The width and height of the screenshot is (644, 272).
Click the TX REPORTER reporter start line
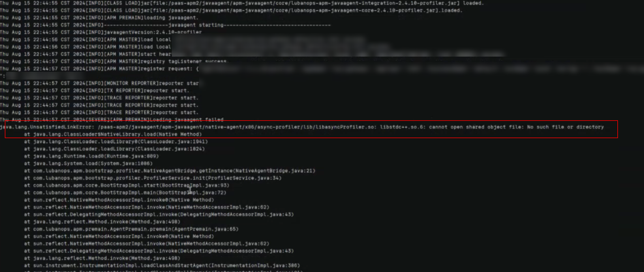95,91
